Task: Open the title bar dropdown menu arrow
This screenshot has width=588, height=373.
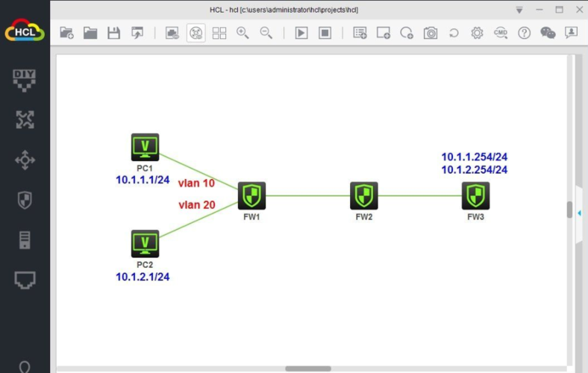Action: 519,10
